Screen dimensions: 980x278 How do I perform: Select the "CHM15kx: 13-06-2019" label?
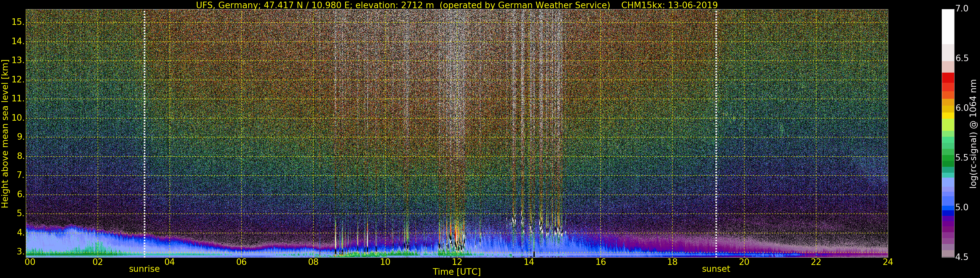pos(669,5)
